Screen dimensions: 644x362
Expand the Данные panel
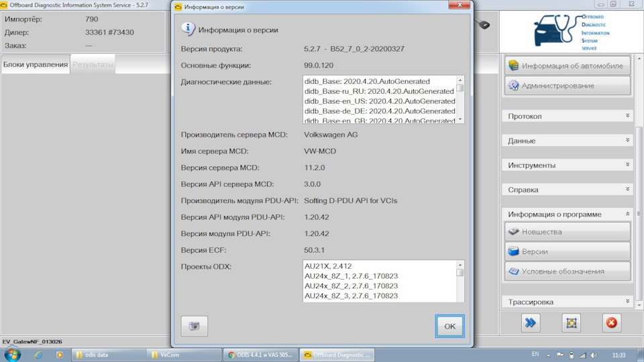[x=568, y=141]
